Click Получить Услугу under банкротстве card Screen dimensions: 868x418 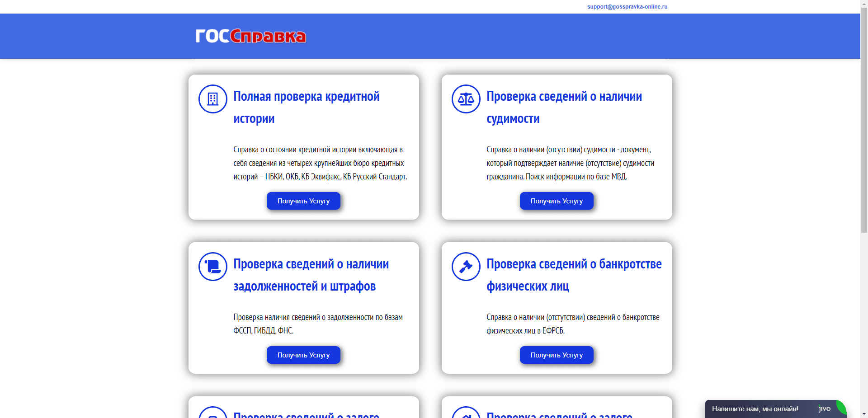557,355
